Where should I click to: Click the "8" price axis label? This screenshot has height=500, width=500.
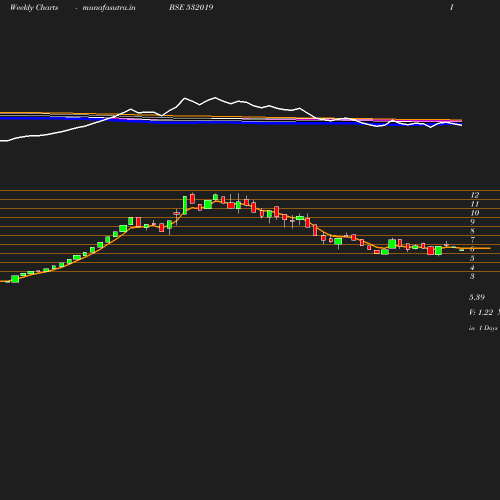[x=473, y=231]
